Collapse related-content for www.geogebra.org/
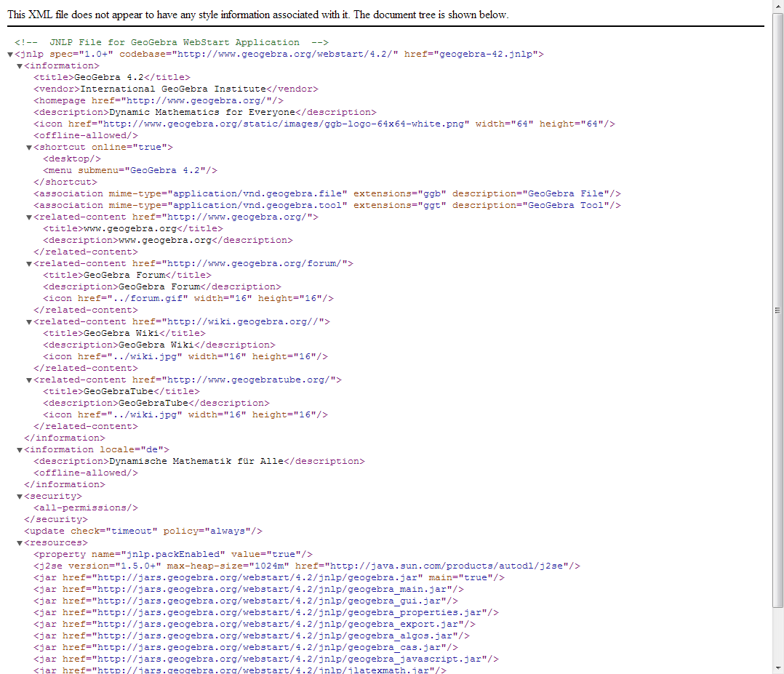The width and height of the screenshot is (784, 674). click(x=29, y=217)
